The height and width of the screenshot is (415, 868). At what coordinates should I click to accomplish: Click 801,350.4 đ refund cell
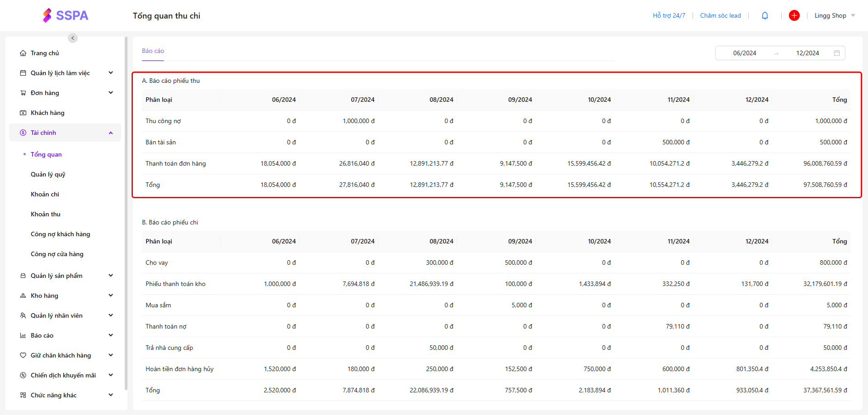pyautogui.click(x=752, y=369)
